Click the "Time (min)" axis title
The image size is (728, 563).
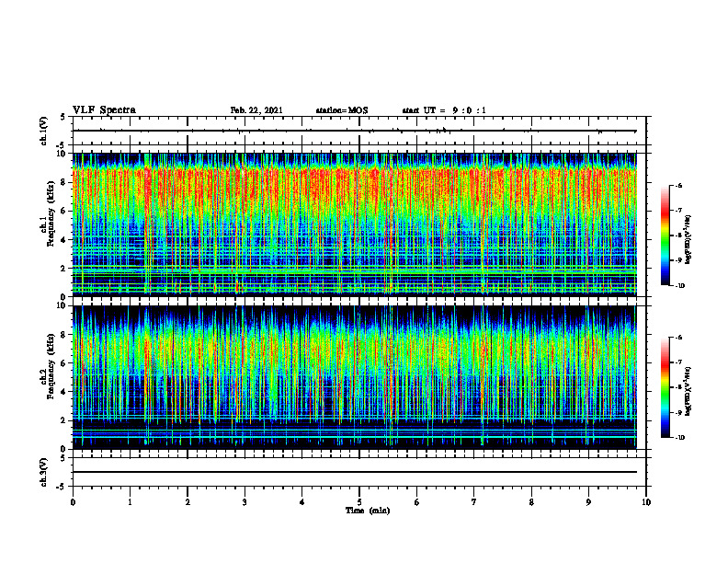click(368, 511)
